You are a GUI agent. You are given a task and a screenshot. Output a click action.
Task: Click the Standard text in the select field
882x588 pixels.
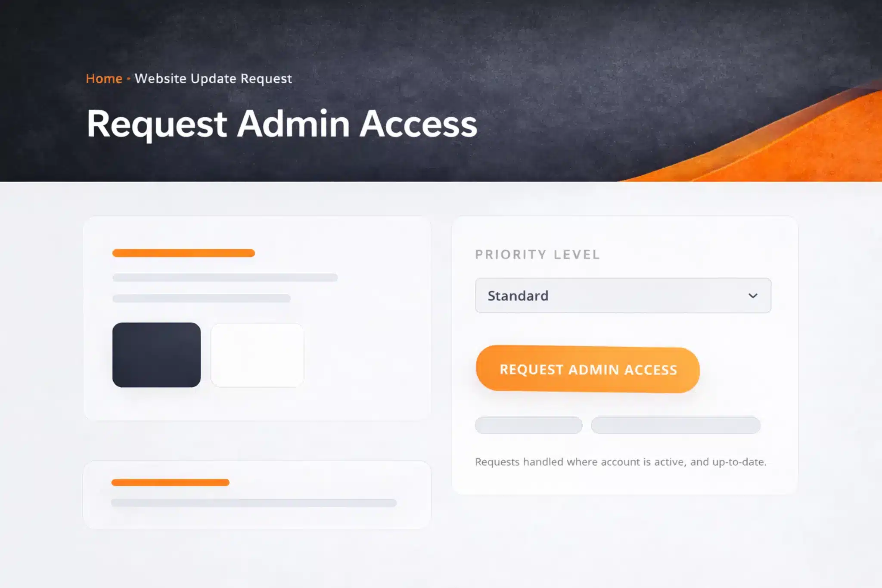518,296
